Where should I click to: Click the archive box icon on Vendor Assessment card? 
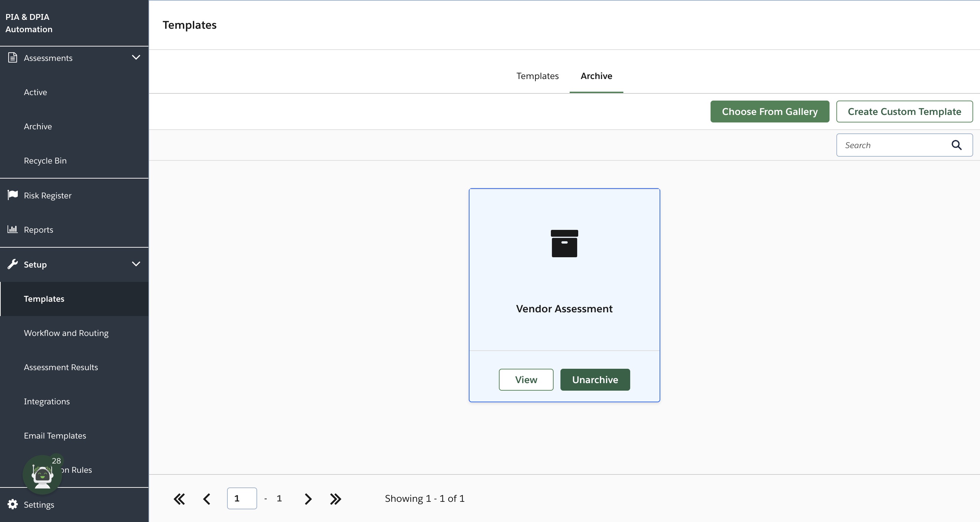[x=564, y=244]
